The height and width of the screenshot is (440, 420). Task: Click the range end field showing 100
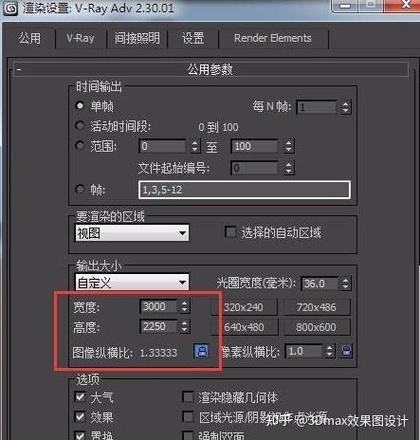coord(254,146)
